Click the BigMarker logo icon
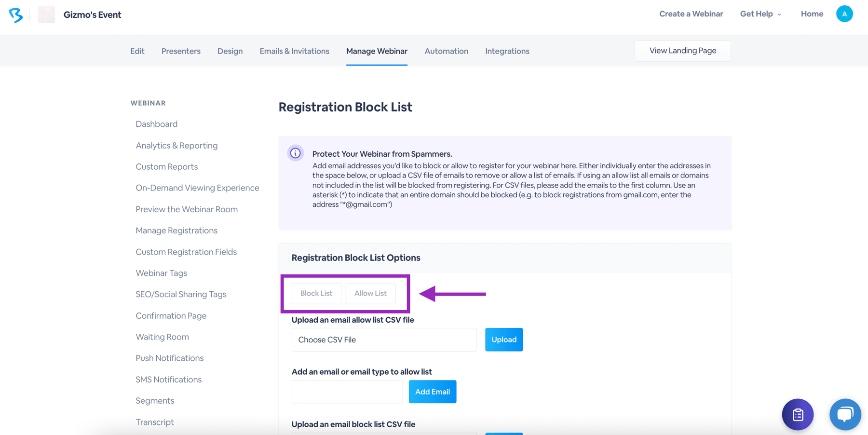 pos(16,15)
